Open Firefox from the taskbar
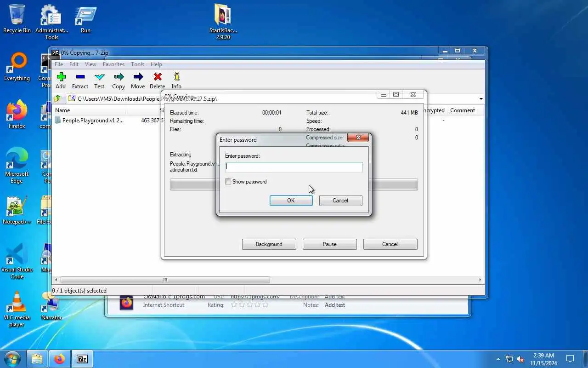Screen dimensions: 588x368 coord(60,359)
